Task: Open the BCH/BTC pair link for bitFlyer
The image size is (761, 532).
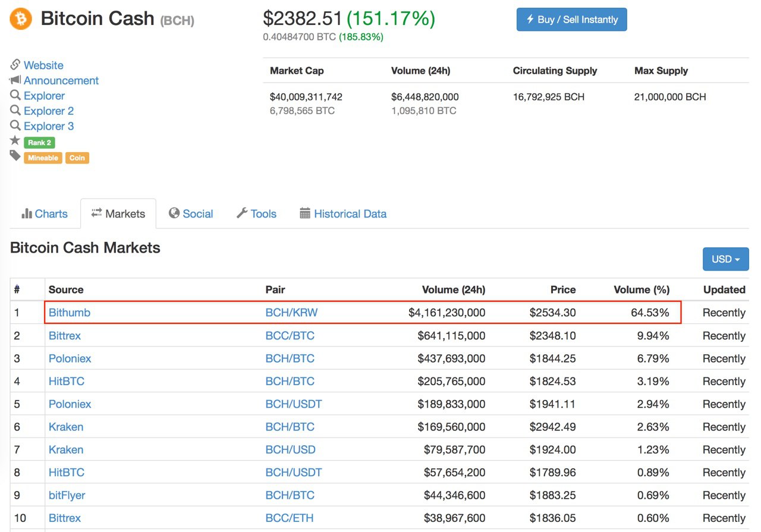Action: [x=290, y=495]
